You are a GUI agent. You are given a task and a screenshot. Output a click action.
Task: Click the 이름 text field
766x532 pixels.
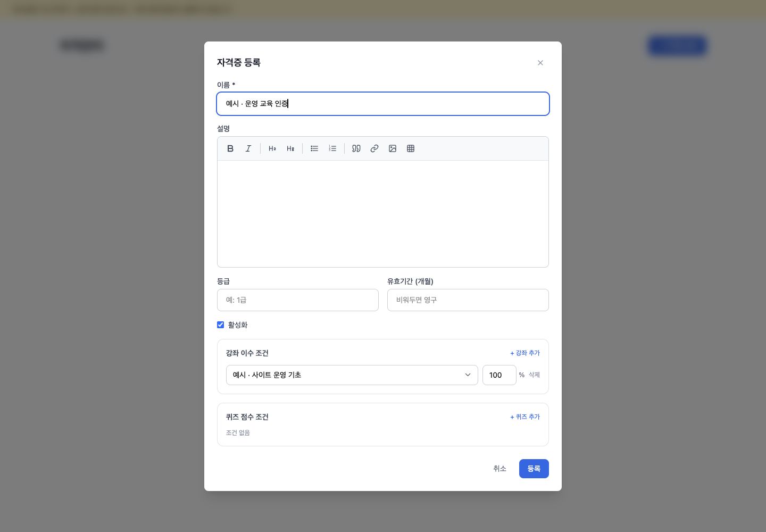pyautogui.click(x=383, y=104)
